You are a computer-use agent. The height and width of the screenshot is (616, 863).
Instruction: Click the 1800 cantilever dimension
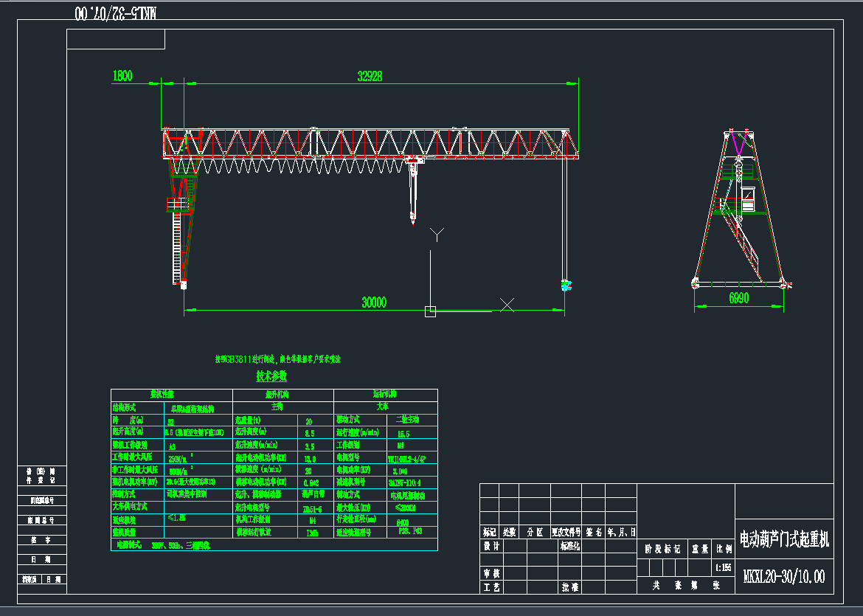[x=122, y=75]
